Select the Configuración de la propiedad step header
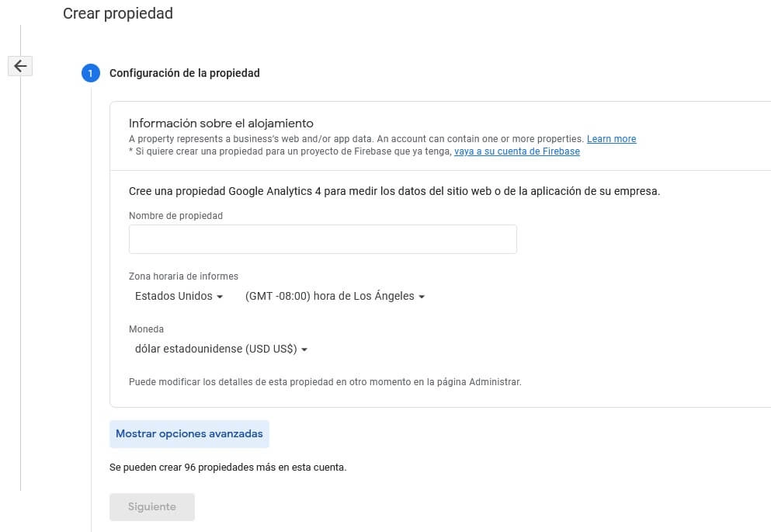The width and height of the screenshot is (771, 532). [184, 73]
